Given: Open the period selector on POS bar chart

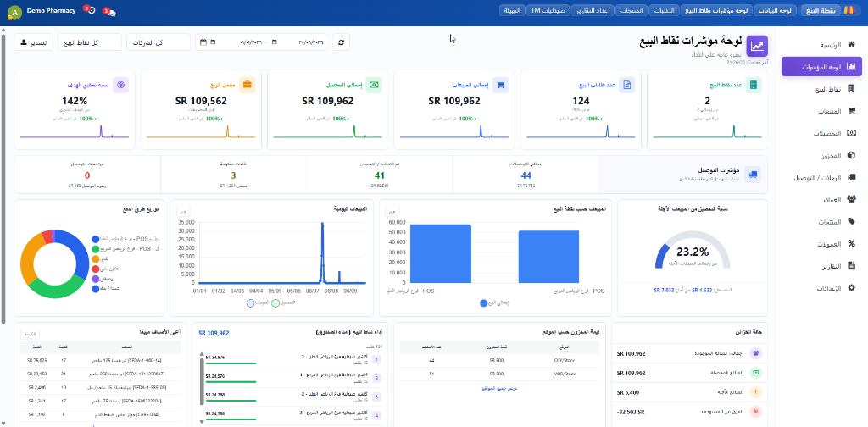Looking at the screenshot, I should (392, 211).
